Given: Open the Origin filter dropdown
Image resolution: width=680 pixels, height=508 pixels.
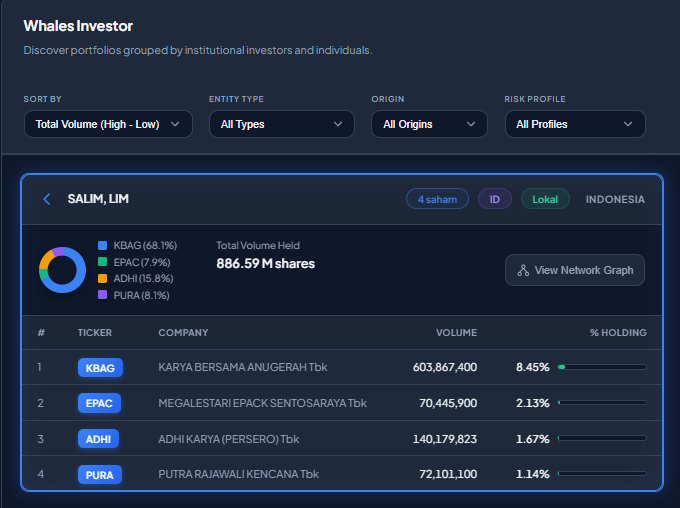Looking at the screenshot, I should 429,124.
